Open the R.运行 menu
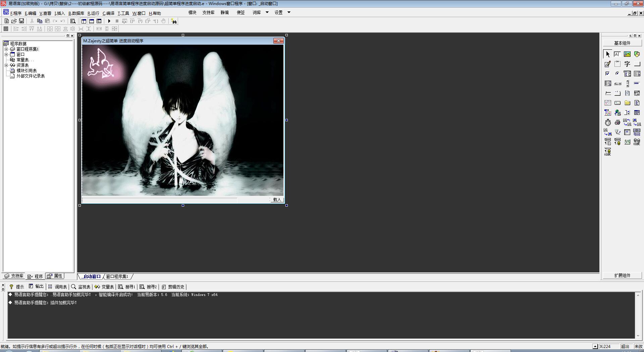Viewport: 644px width, 352px height. [x=93, y=13]
